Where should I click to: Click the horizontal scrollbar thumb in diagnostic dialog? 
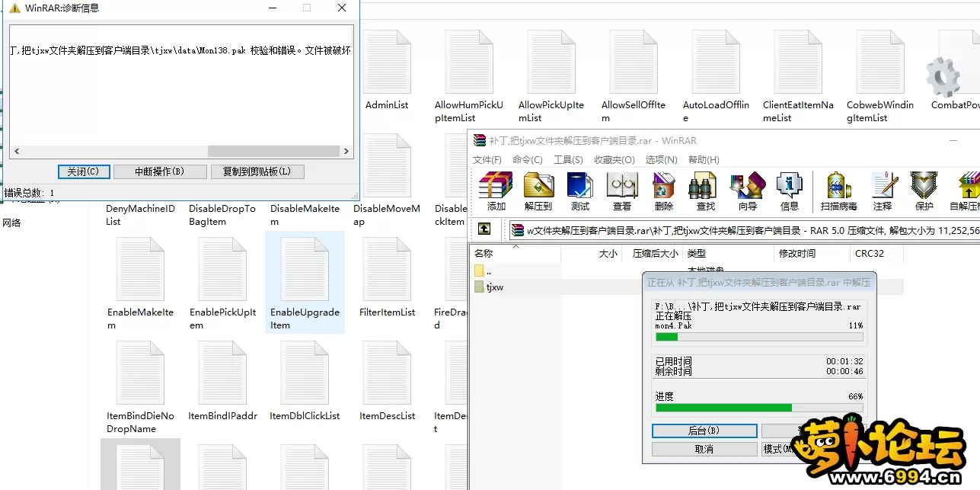tap(272, 152)
